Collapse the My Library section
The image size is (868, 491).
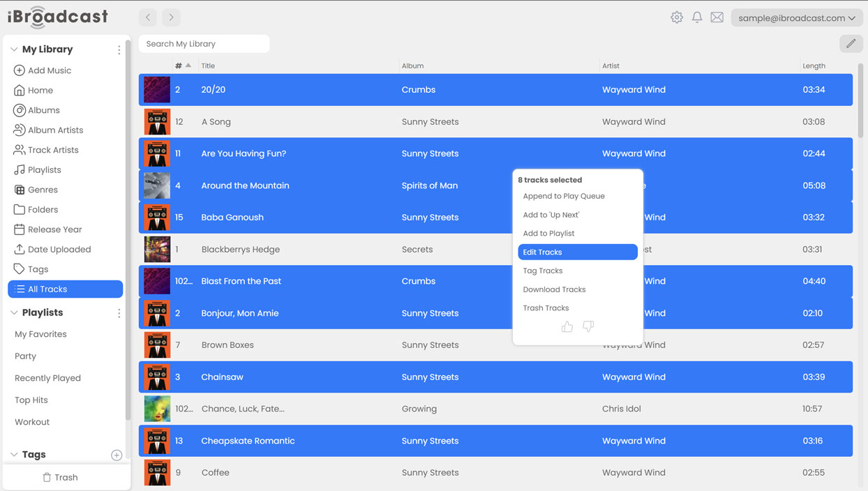coord(14,50)
